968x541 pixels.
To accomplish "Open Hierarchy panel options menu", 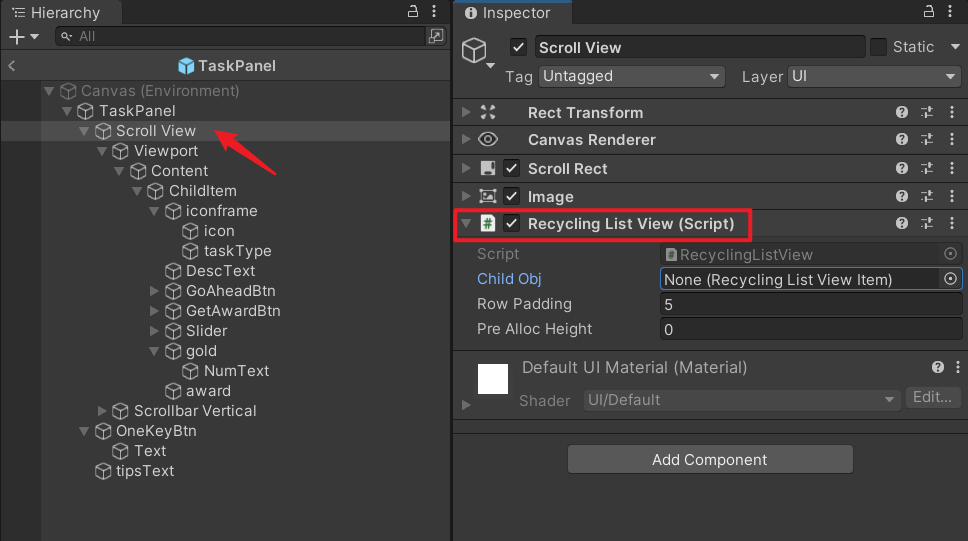I will [434, 11].
